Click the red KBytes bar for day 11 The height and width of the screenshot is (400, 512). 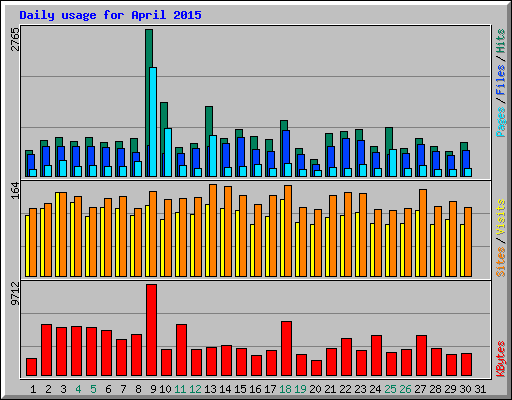[181, 350]
